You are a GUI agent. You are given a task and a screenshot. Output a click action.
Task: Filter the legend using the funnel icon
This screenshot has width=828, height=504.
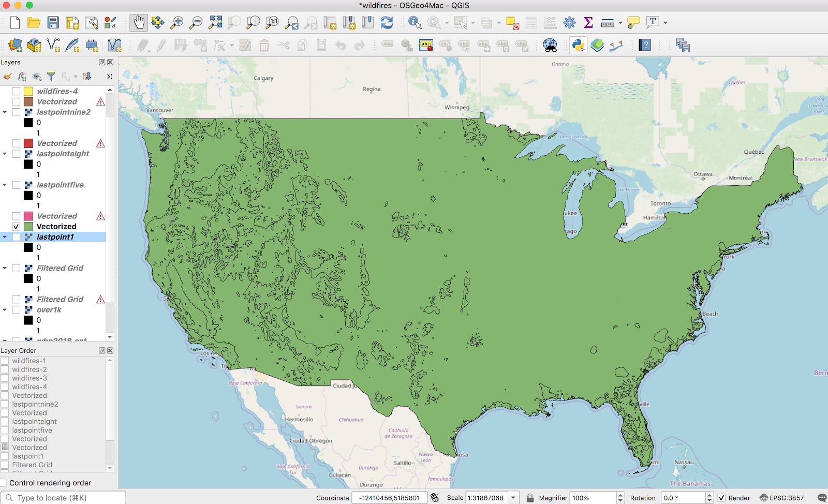[x=51, y=77]
